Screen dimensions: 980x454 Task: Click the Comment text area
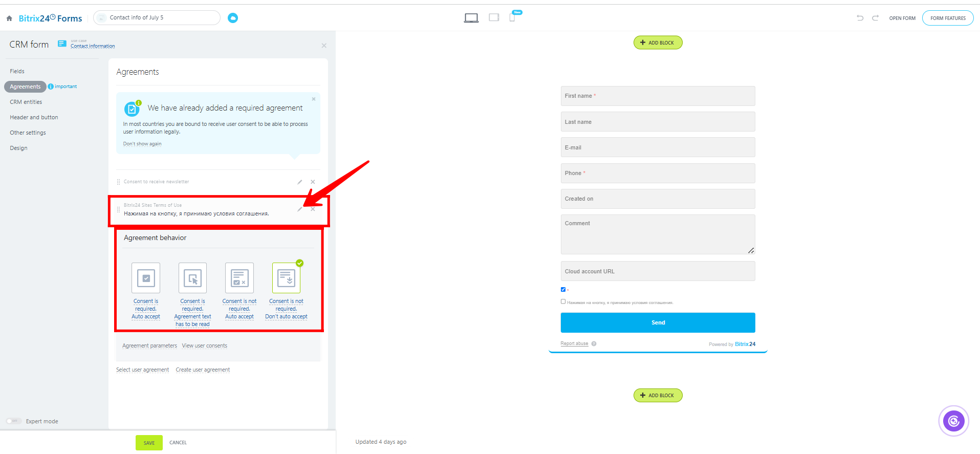[x=658, y=234]
